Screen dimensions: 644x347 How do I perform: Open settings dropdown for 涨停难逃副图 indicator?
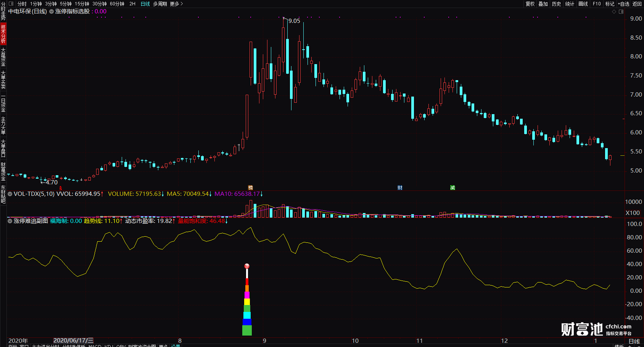pyautogui.click(x=10, y=221)
